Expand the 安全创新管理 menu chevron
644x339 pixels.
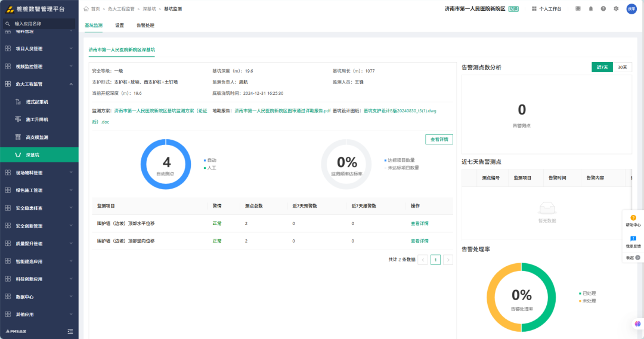coord(71,226)
